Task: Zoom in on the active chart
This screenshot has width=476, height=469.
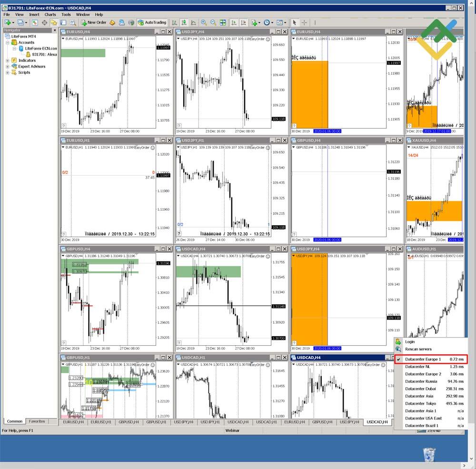Action: pos(204,22)
